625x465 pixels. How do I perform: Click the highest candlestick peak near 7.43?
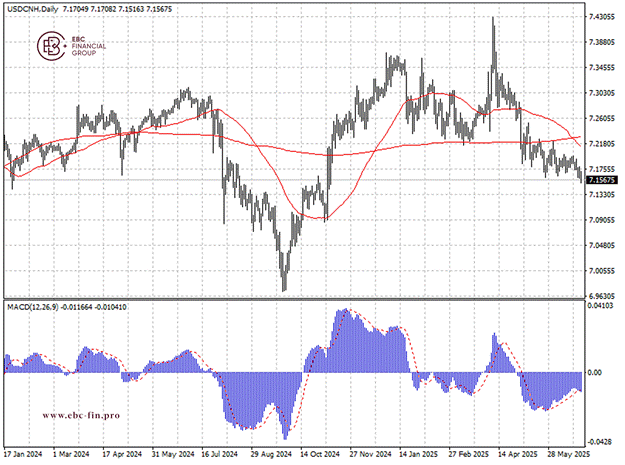click(x=493, y=20)
